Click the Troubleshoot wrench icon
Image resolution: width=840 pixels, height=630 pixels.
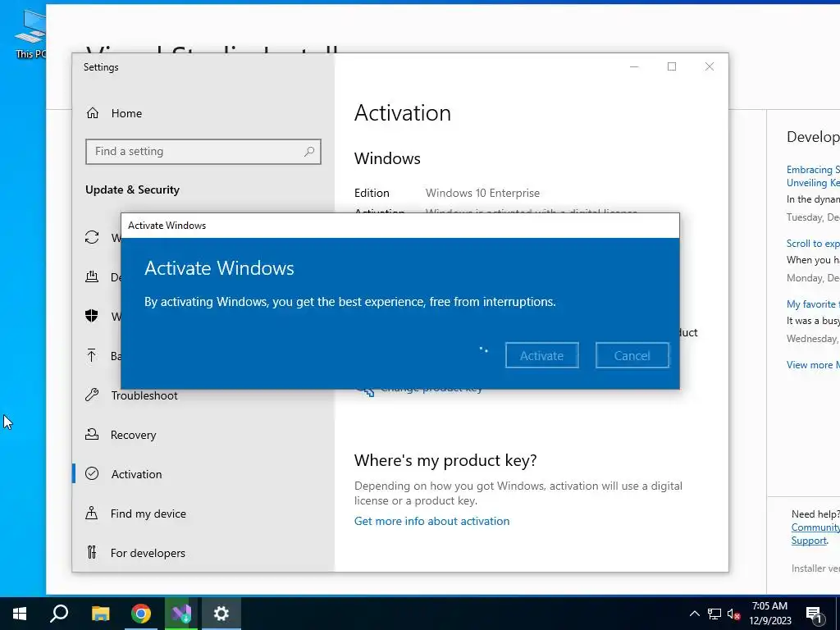coord(92,395)
